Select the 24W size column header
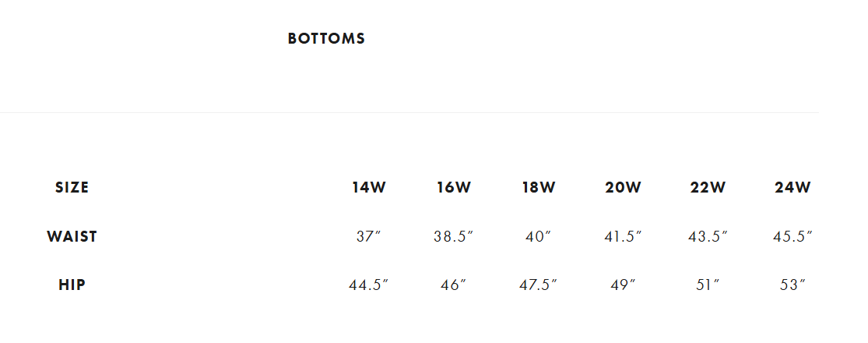Viewport: 868px width, 343px height. 792,187
